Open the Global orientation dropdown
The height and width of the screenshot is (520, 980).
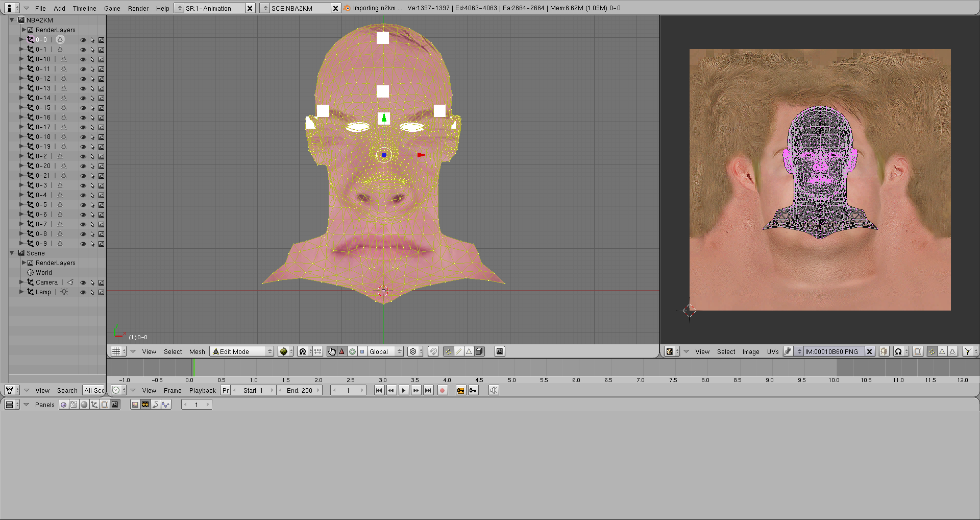click(385, 351)
